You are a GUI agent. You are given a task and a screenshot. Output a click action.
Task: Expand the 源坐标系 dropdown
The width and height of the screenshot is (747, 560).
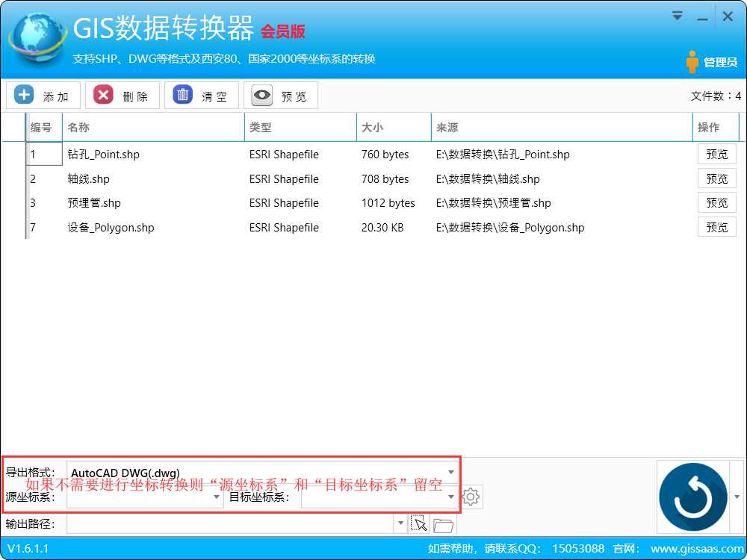pyautogui.click(x=217, y=497)
